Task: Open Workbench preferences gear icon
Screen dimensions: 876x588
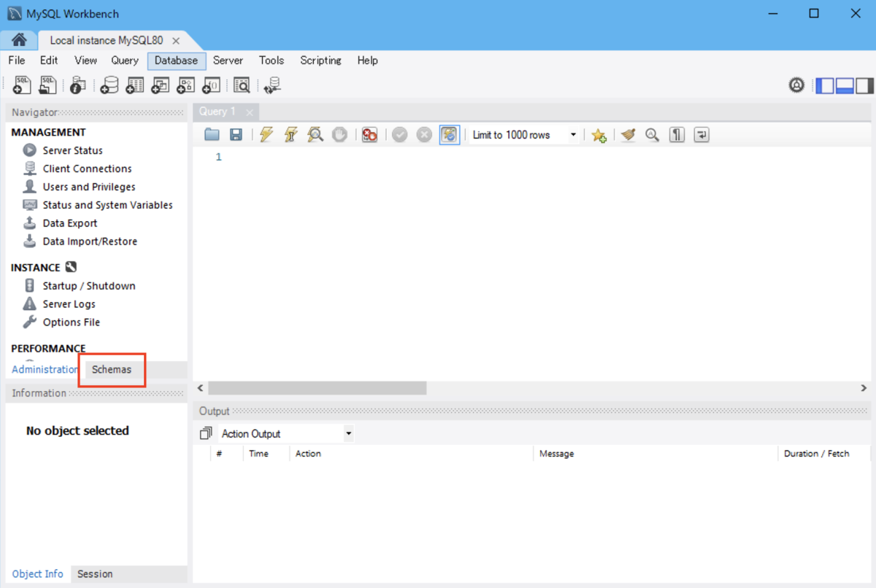Action: point(796,85)
